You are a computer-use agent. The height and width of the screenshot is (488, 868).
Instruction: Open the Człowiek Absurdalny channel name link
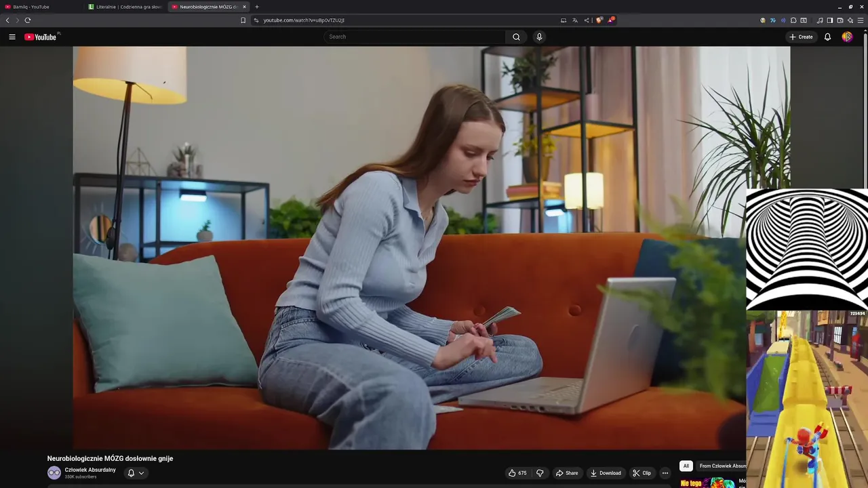click(x=90, y=470)
